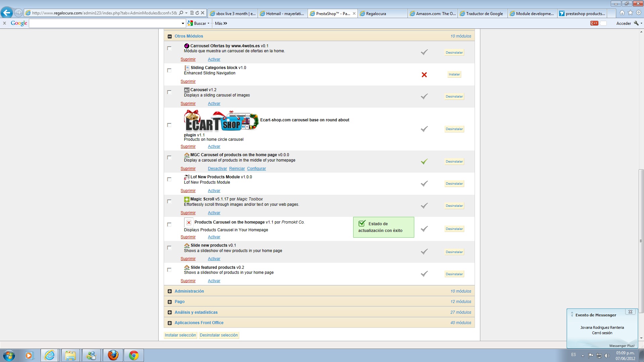The image size is (644, 362).
Task: Click the gray checkmark for Magic Scroll module
Action: (424, 206)
